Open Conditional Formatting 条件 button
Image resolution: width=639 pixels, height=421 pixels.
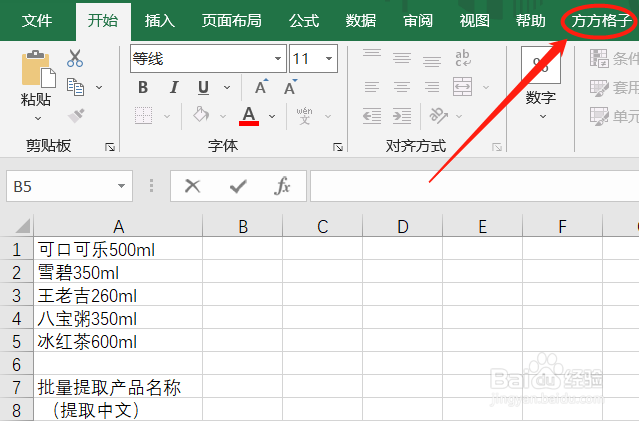(x=614, y=59)
